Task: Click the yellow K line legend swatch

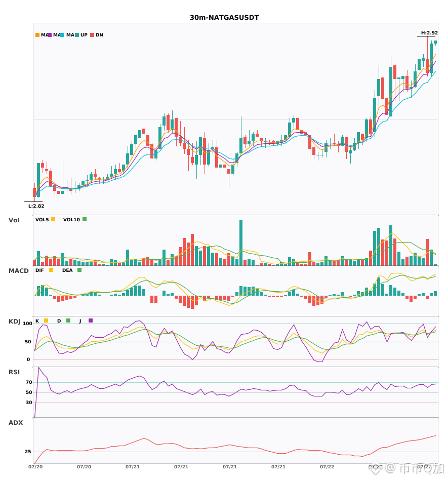Action: (46, 320)
